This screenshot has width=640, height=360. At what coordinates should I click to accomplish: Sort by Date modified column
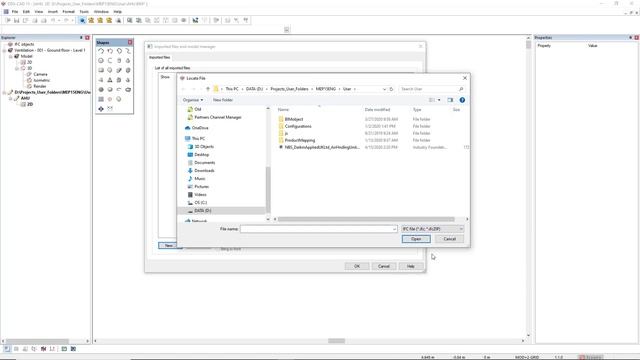(x=377, y=110)
